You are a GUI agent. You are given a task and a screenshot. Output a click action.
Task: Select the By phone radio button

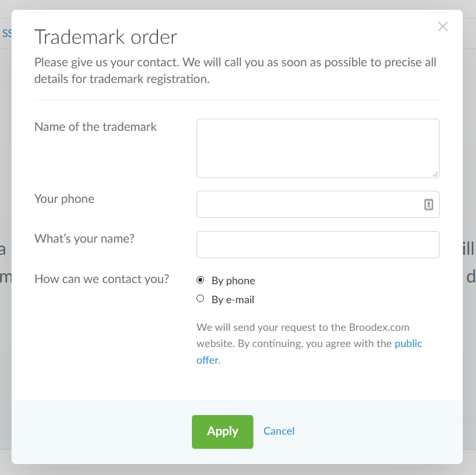[201, 280]
